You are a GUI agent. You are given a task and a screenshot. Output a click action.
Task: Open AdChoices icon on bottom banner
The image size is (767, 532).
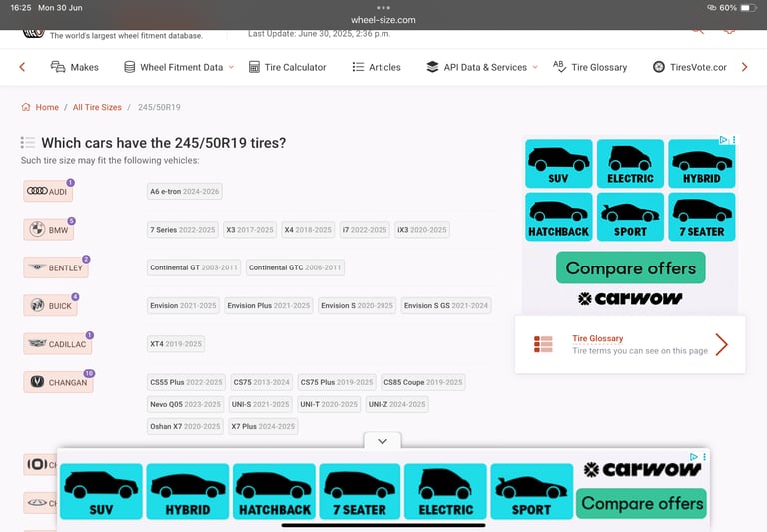(x=694, y=457)
